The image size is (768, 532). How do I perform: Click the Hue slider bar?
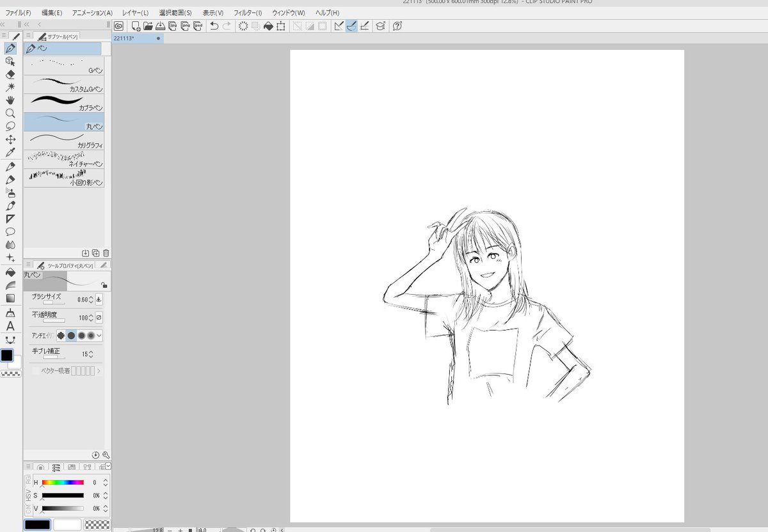(x=63, y=482)
